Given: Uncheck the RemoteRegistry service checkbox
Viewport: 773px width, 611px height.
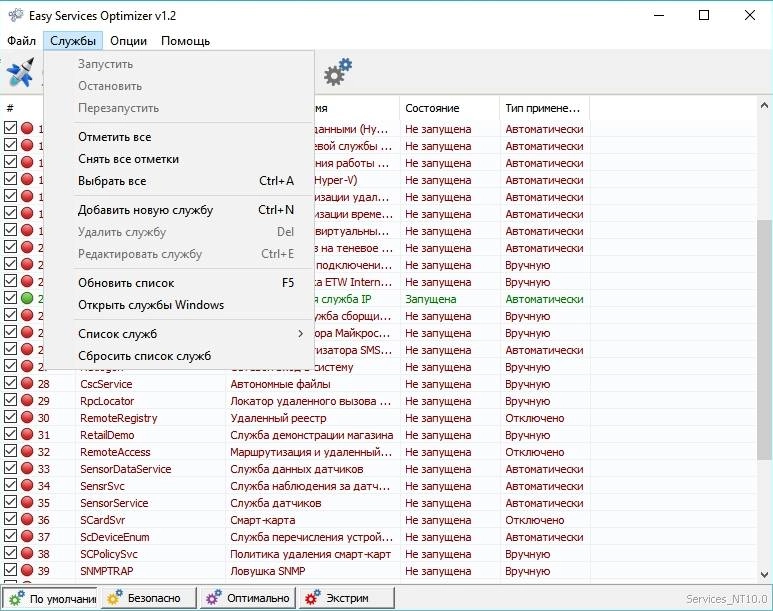Looking at the screenshot, I should click(x=10, y=417).
